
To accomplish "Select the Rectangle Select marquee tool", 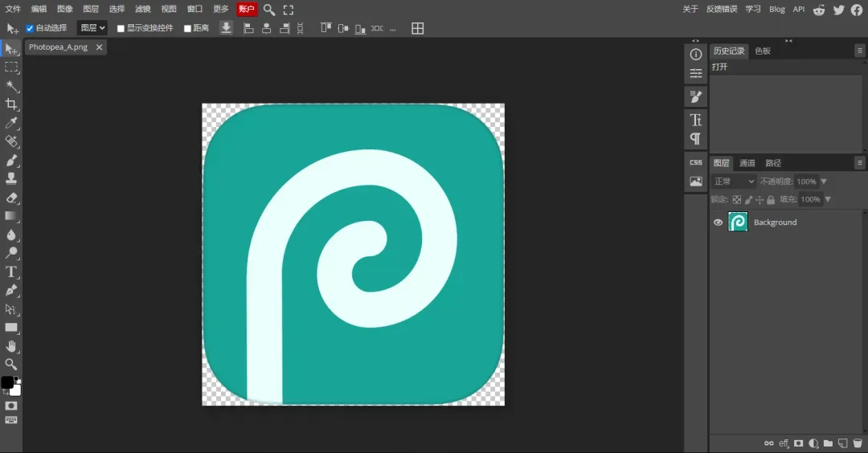I will pyautogui.click(x=11, y=67).
